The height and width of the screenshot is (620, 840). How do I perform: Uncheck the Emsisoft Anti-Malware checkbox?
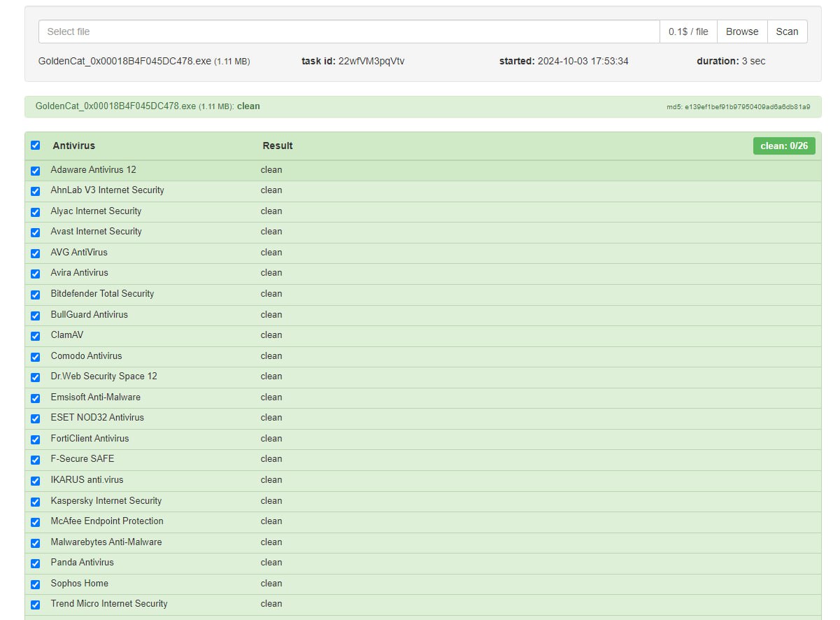[36, 398]
